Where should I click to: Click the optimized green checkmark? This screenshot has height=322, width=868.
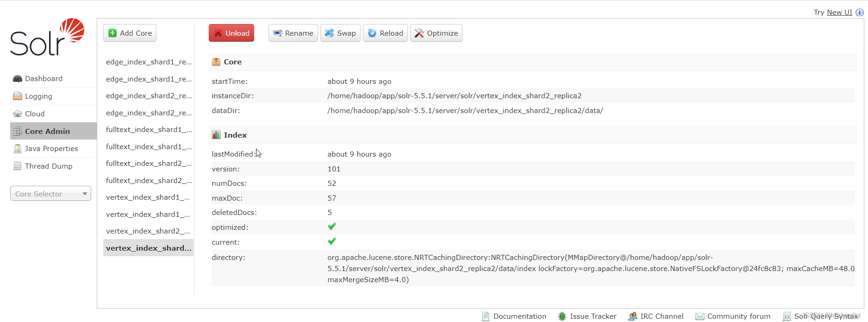[x=332, y=227]
